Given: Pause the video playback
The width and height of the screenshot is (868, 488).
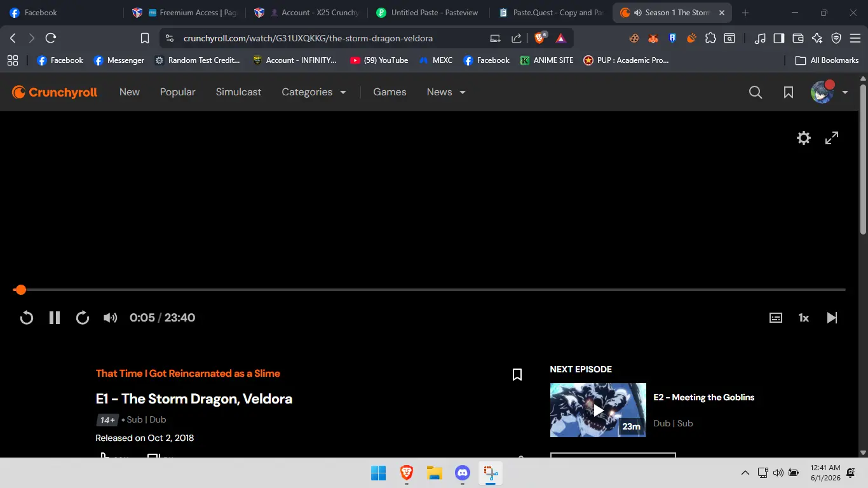Looking at the screenshot, I should tap(55, 318).
